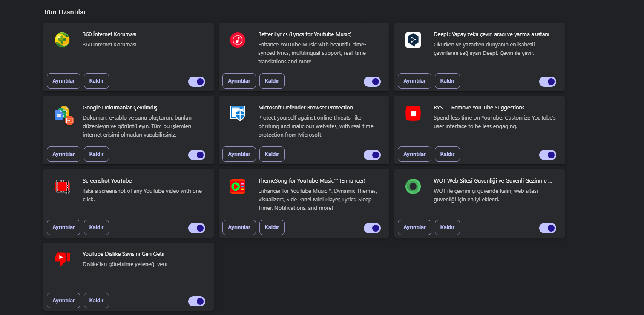The height and width of the screenshot is (315, 644).
Task: Click Kaldır on the YouTube Dislike card
Action: point(96,301)
